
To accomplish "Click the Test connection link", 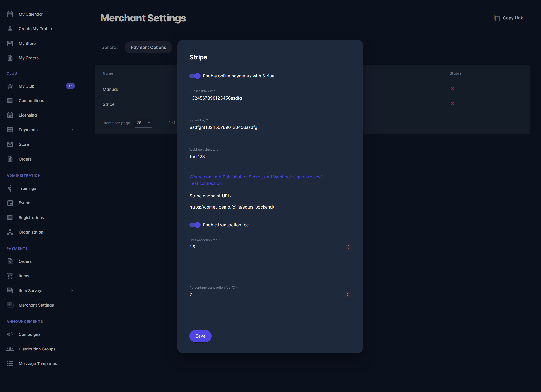I will click(205, 183).
